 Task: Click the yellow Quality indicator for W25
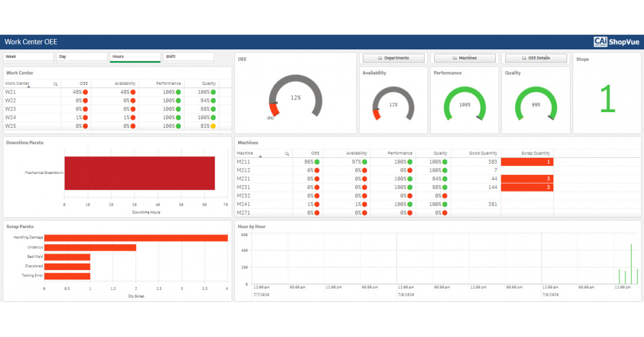[213, 126]
